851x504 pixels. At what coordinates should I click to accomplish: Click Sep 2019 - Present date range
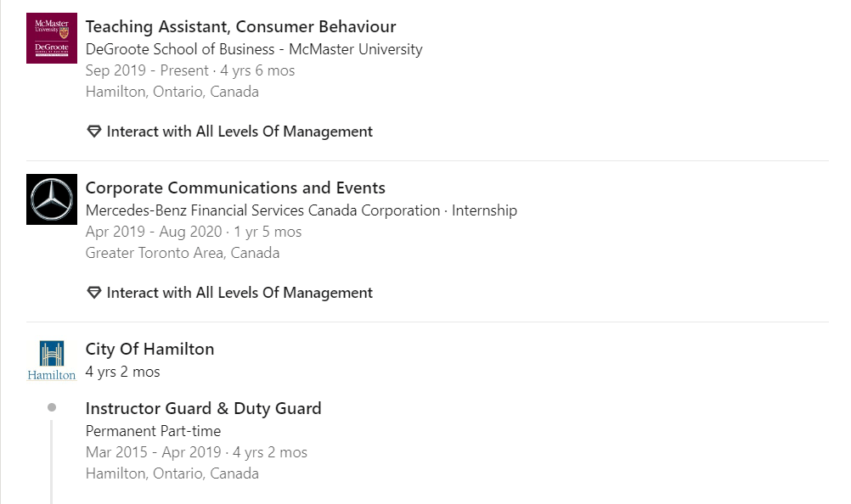(146, 70)
